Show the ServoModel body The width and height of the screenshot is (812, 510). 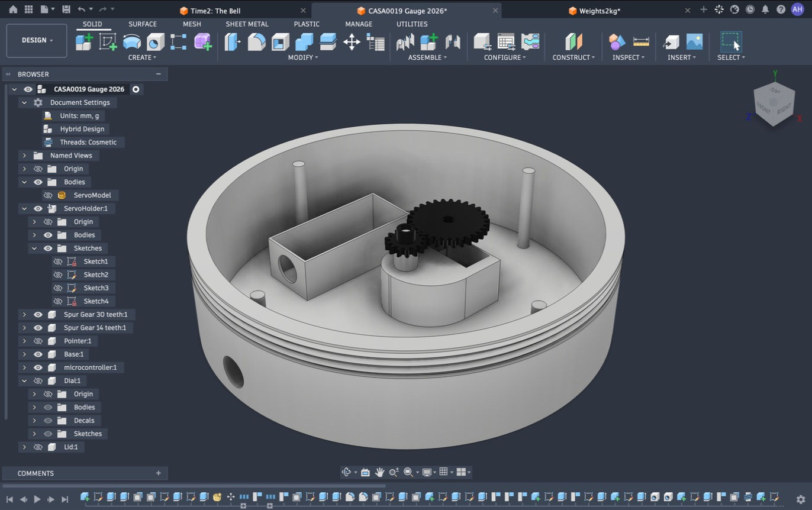click(48, 195)
